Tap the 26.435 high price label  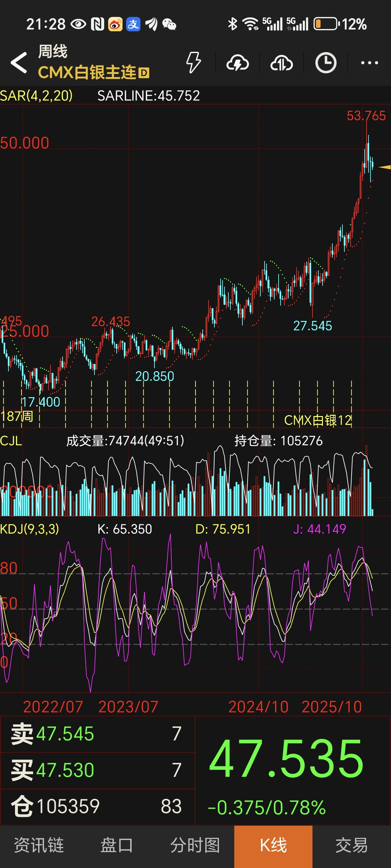pyautogui.click(x=110, y=322)
